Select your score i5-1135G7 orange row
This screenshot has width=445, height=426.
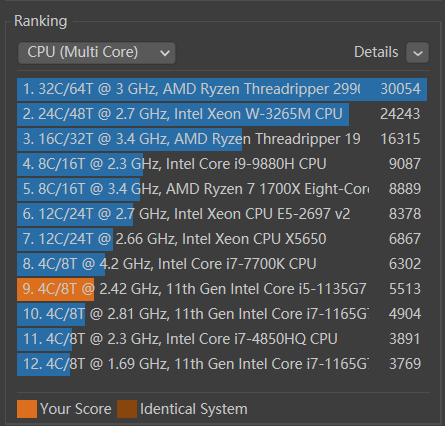coord(222,289)
